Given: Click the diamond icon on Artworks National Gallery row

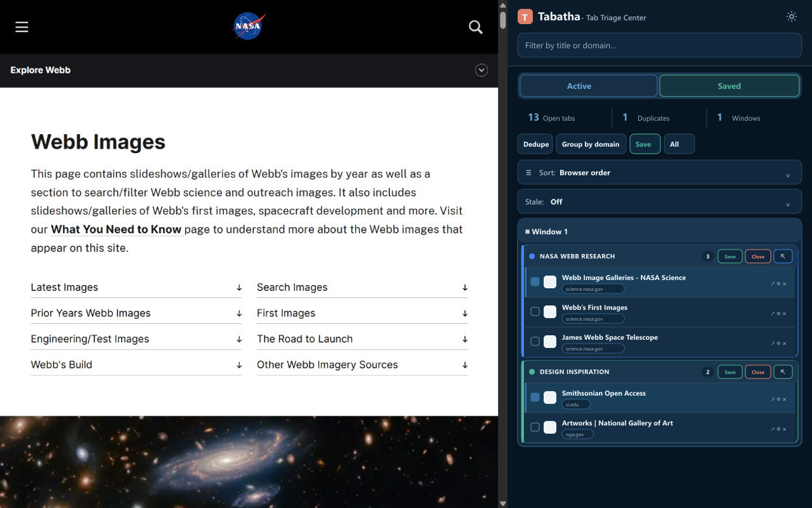Looking at the screenshot, I should coord(778,429).
